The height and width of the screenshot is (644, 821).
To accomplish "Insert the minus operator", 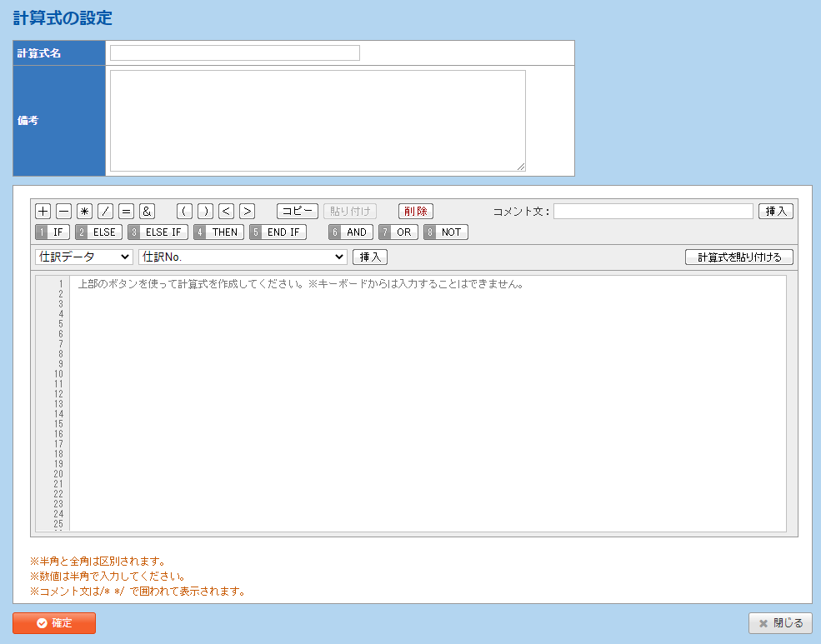I will pos(64,211).
